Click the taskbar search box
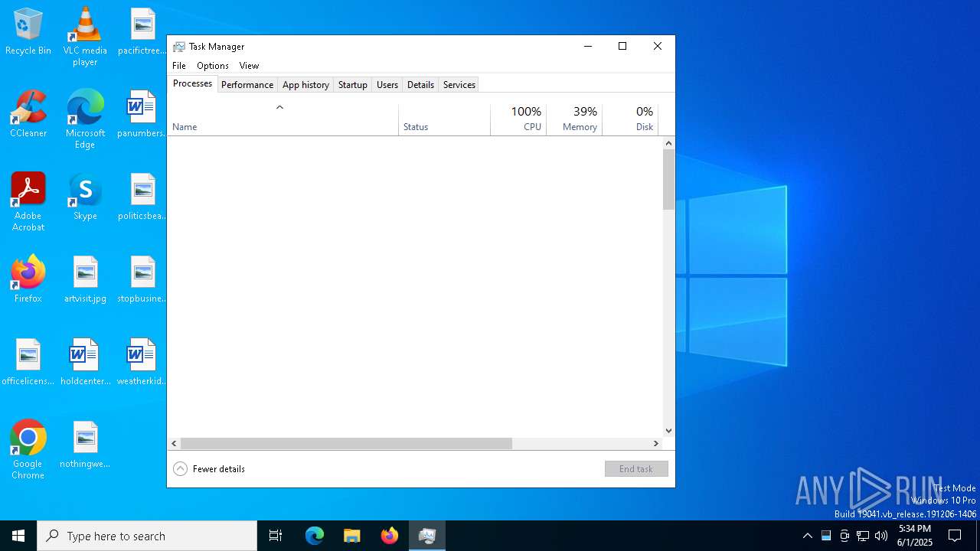 (147, 536)
